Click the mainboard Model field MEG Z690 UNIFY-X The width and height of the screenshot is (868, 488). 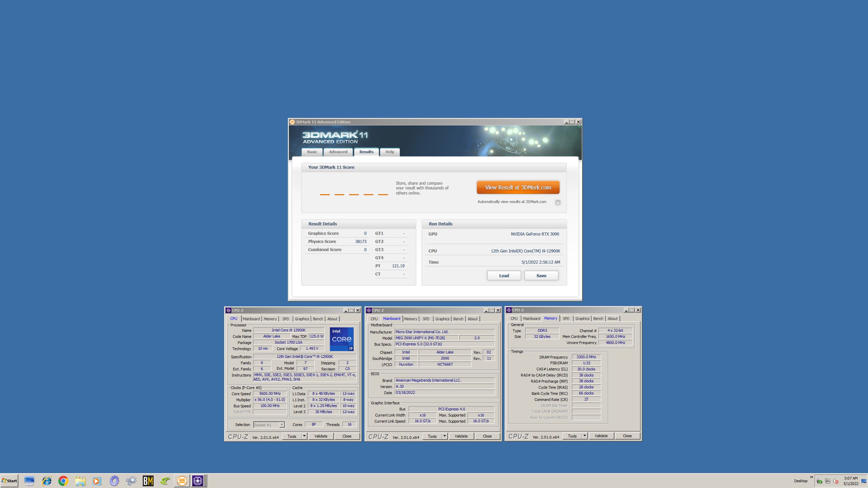click(x=427, y=338)
